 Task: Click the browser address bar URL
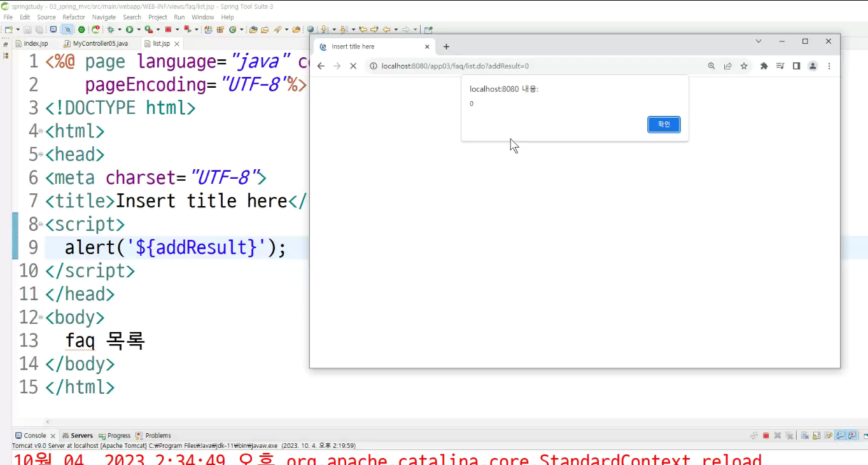455,66
